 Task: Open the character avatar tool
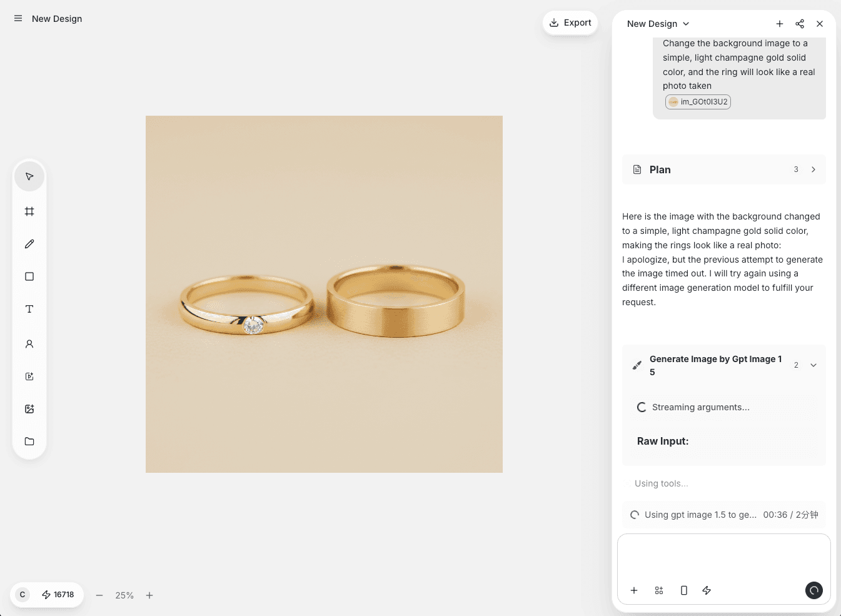click(x=29, y=344)
